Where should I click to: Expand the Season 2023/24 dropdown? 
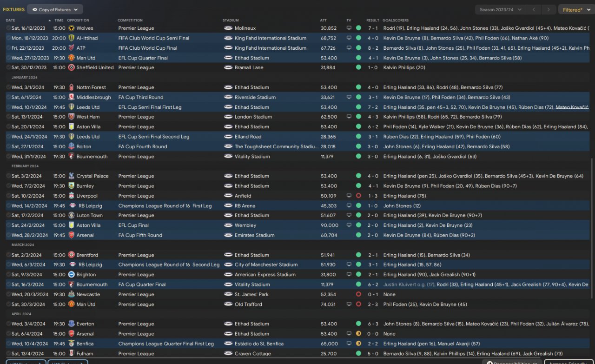coord(501,9)
